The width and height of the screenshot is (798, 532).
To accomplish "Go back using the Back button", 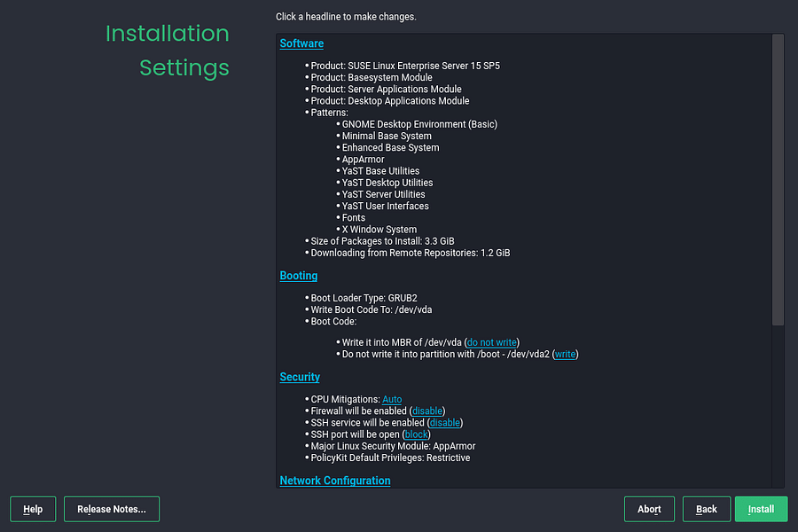I will pyautogui.click(x=706, y=509).
